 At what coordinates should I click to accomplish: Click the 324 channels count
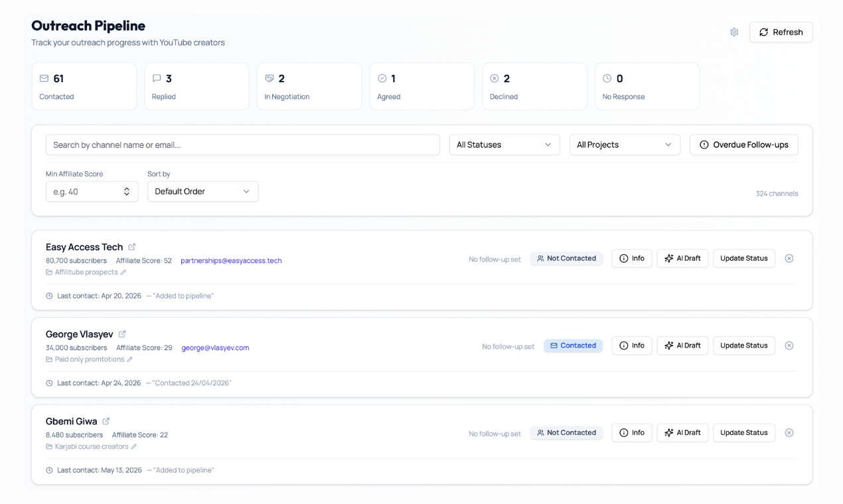click(777, 194)
